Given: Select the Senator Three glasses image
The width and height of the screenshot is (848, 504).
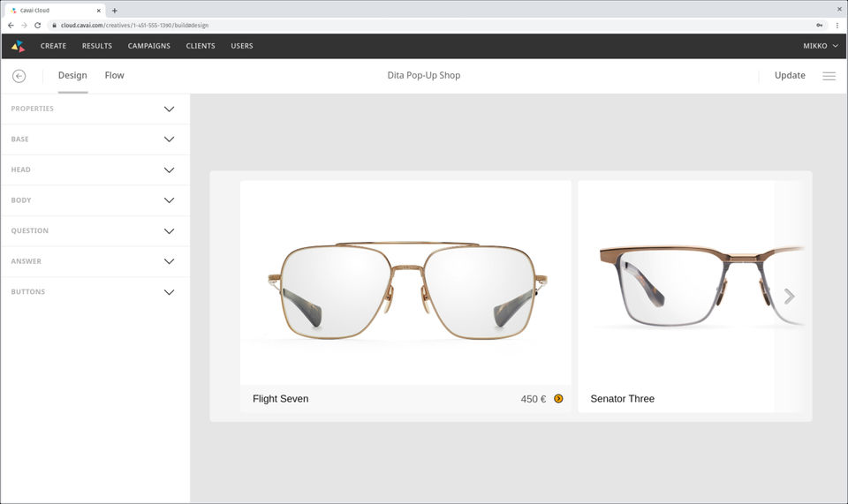Looking at the screenshot, I should coord(690,283).
